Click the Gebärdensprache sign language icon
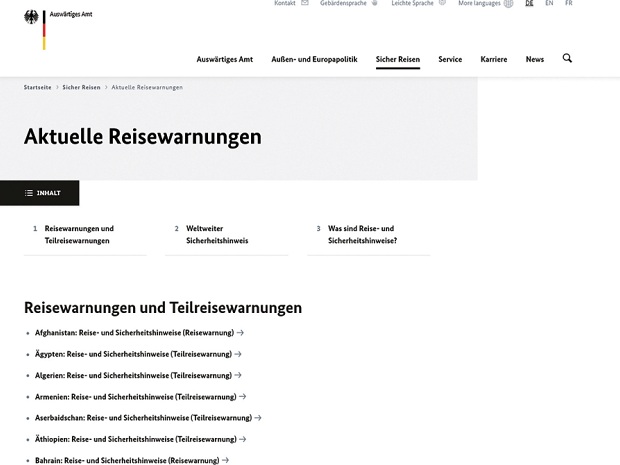Viewport: 620px width, 465px height. click(374, 4)
